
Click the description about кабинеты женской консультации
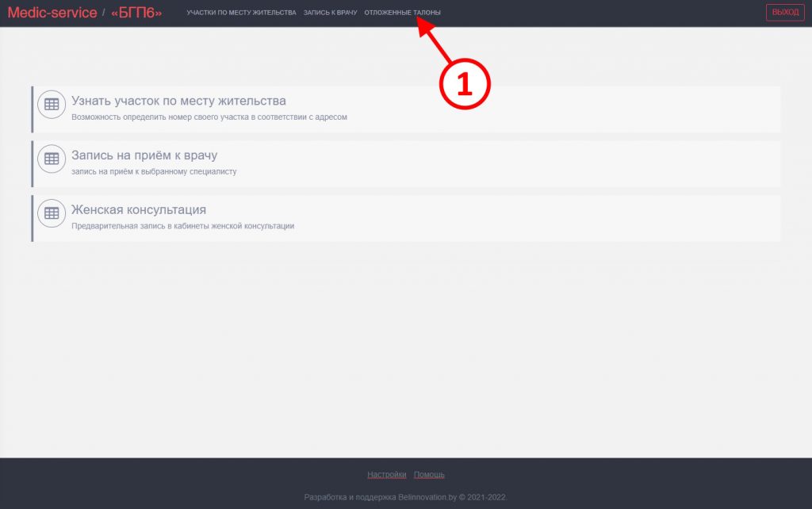(182, 226)
